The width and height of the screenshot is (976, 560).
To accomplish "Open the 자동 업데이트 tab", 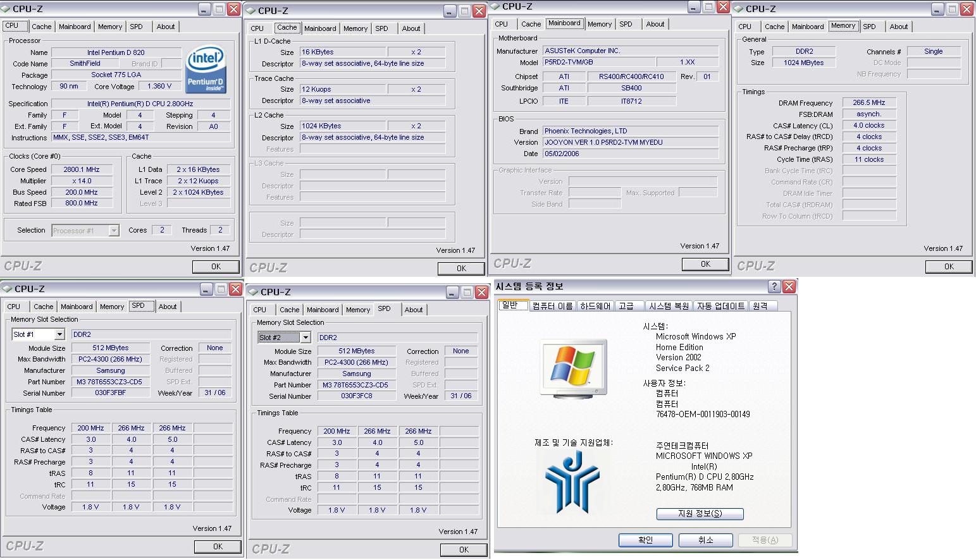I will (x=720, y=306).
